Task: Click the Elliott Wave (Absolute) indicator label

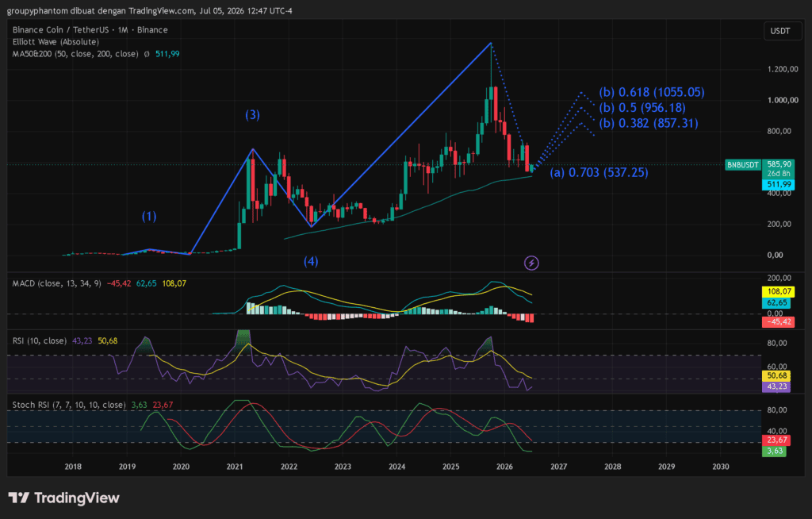Action: (56, 42)
